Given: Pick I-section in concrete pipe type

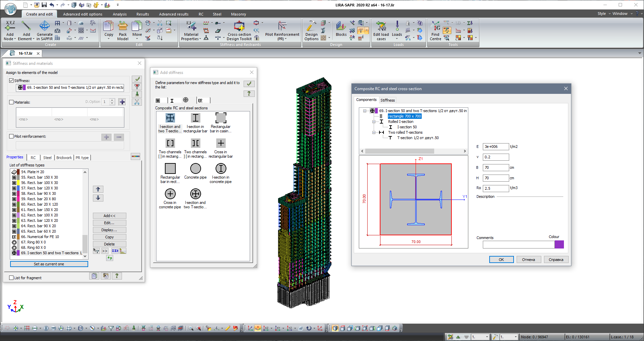Looking at the screenshot, I should (x=221, y=169).
